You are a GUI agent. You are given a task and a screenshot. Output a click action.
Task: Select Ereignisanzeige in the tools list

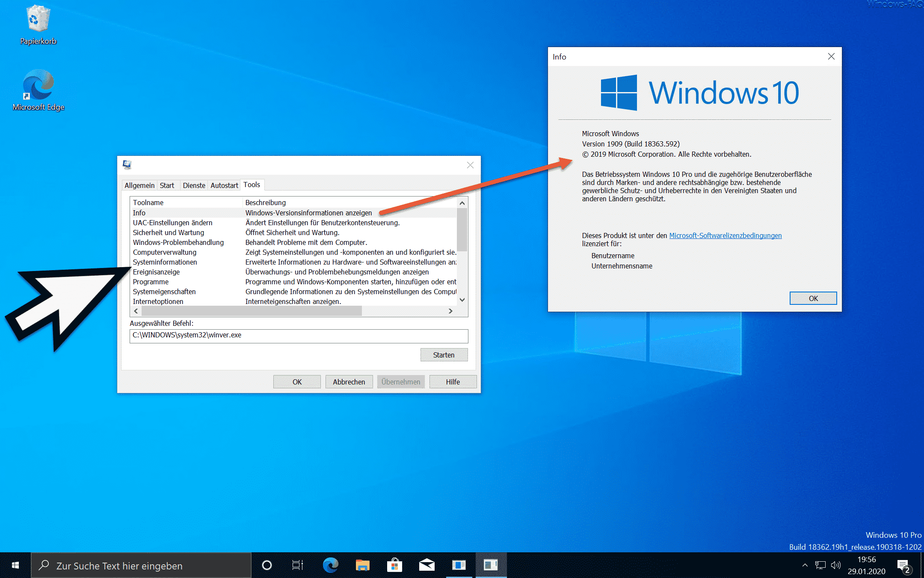[x=156, y=272]
